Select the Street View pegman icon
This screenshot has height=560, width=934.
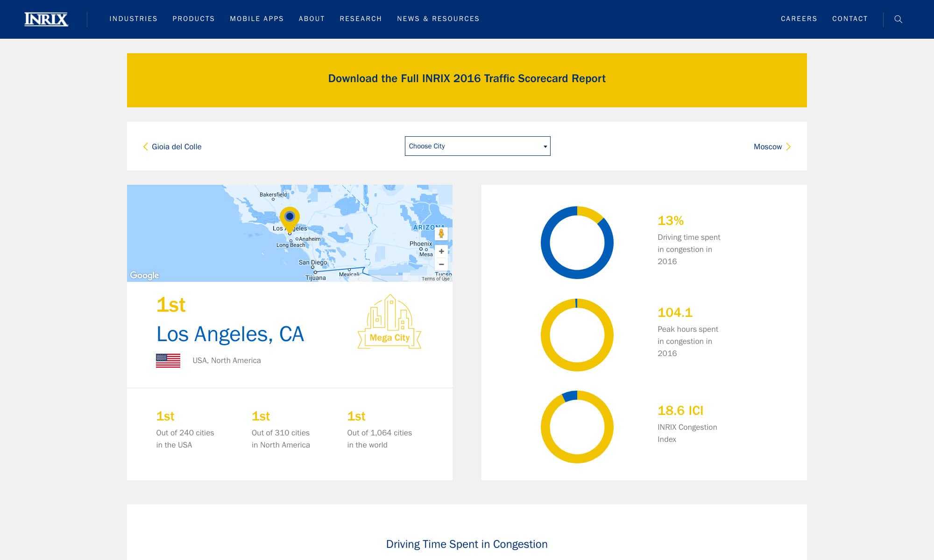point(441,233)
